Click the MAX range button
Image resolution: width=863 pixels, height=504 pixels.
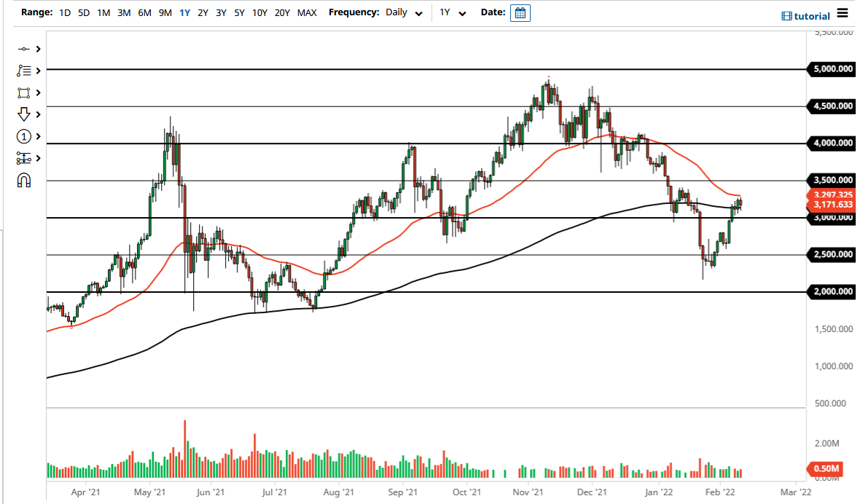307,12
